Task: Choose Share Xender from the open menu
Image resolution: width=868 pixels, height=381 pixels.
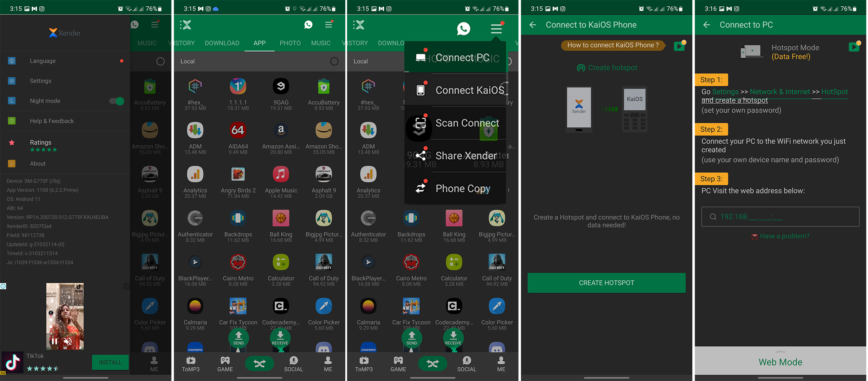Action: [455, 156]
